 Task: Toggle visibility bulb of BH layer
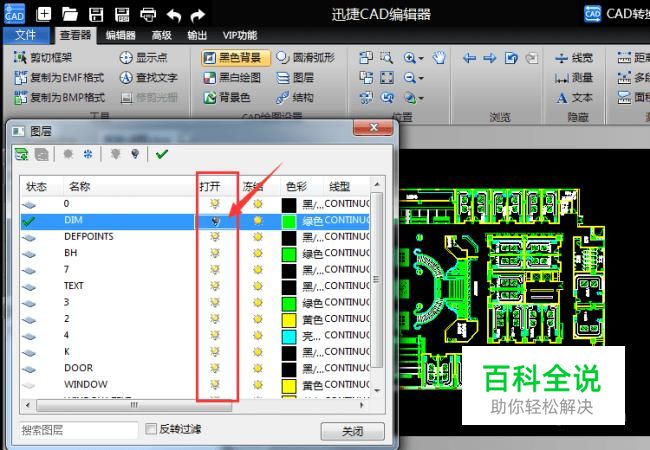coord(215,253)
